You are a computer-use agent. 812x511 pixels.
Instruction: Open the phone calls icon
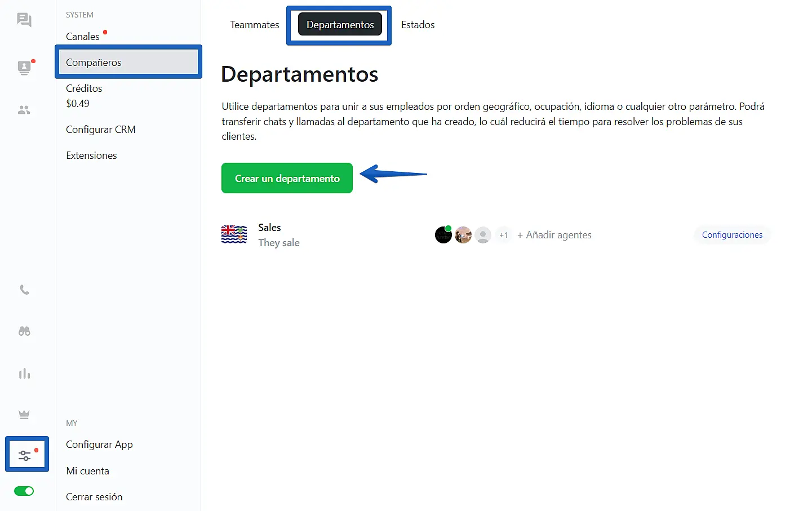tap(24, 290)
